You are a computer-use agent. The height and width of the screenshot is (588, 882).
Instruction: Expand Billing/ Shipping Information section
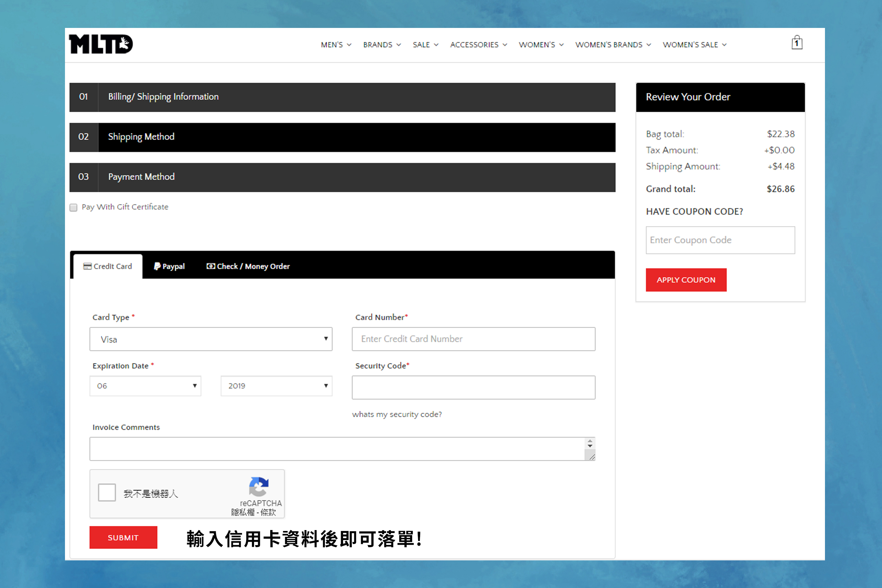(342, 97)
